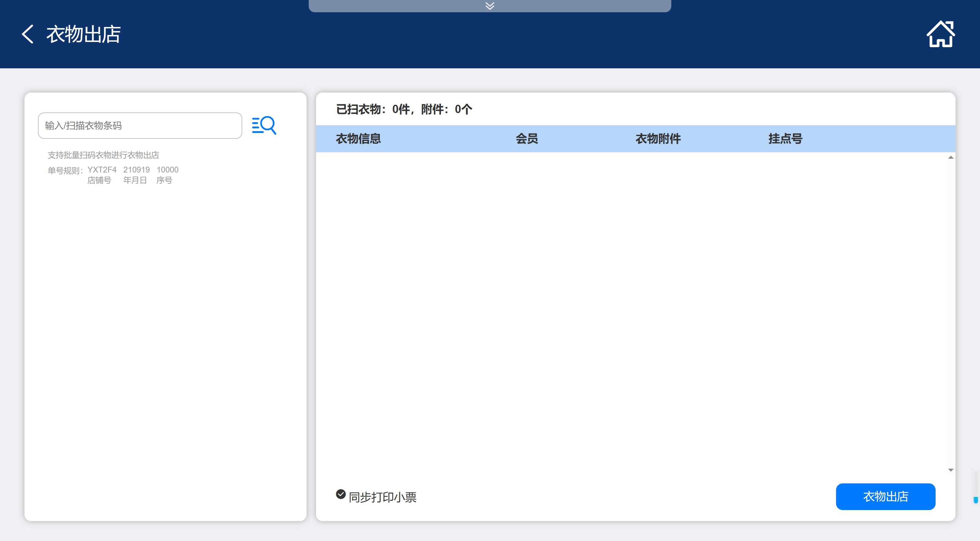Screen dimensions: 980x541
Task: Open the barcode list search icon
Action: tap(264, 125)
